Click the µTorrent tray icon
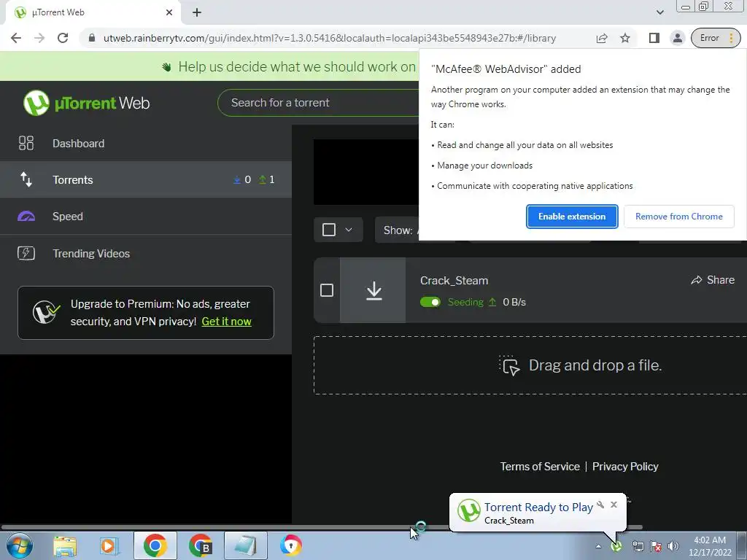The width and height of the screenshot is (747, 560). click(x=616, y=546)
